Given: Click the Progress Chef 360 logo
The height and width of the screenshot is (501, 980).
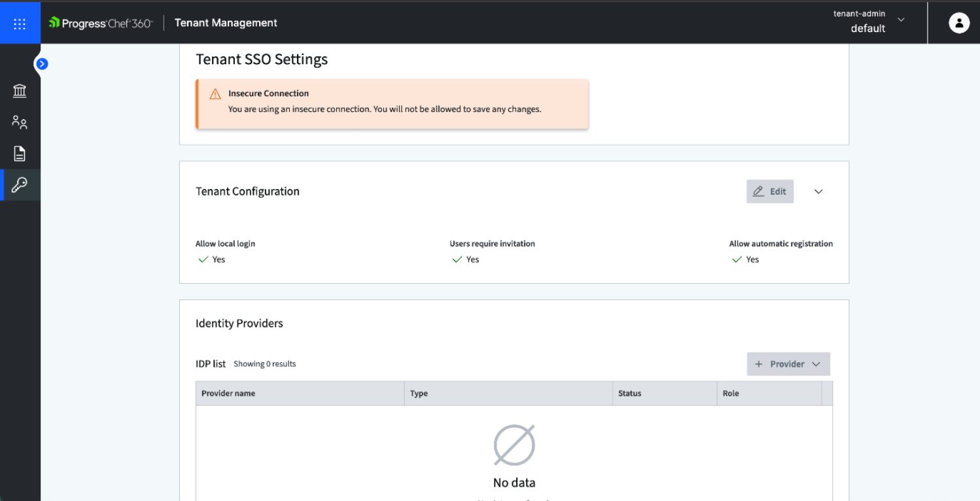Looking at the screenshot, I should (x=101, y=23).
